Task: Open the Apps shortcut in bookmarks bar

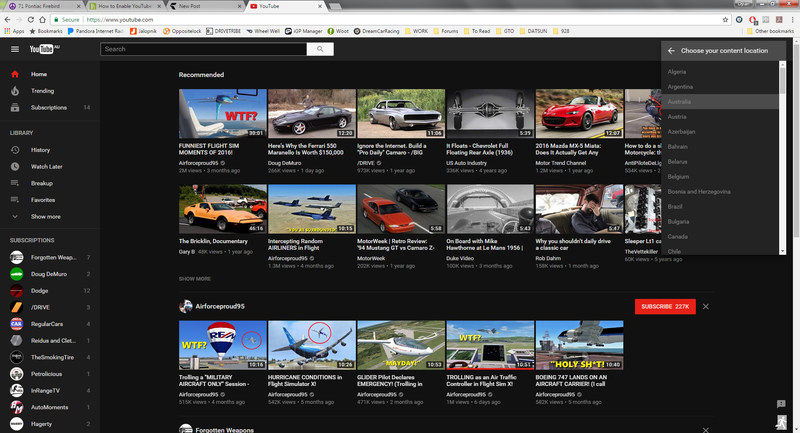Action: (14, 31)
